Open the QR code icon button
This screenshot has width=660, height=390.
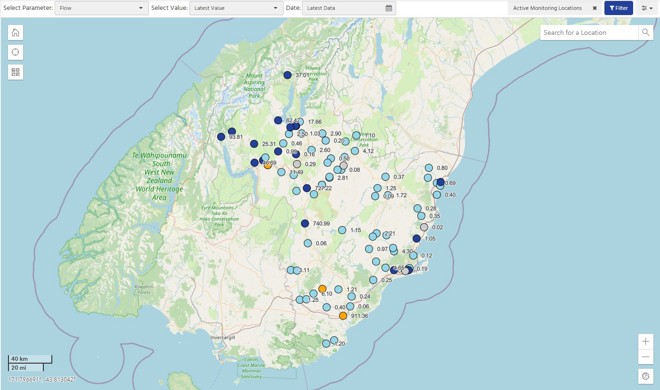point(16,72)
